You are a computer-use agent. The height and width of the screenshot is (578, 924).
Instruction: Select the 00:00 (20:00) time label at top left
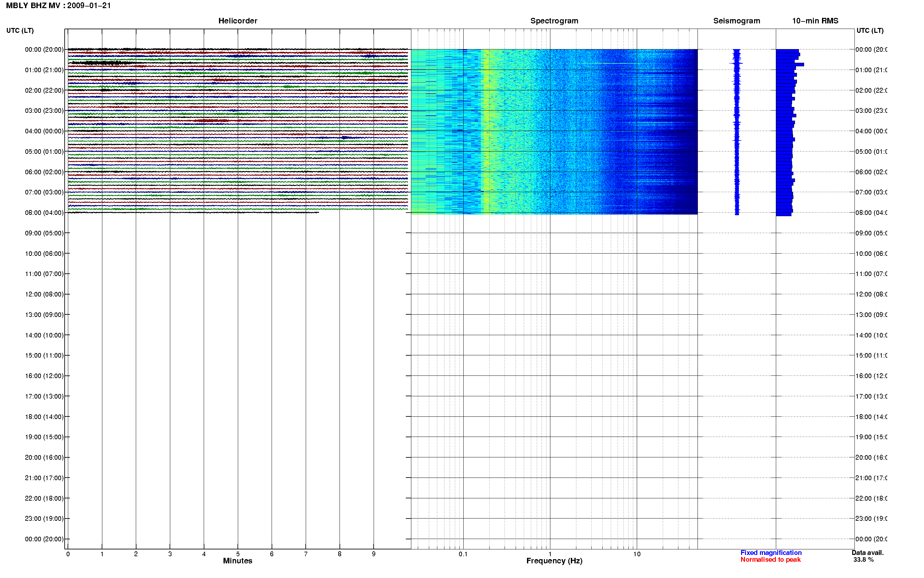(x=44, y=49)
